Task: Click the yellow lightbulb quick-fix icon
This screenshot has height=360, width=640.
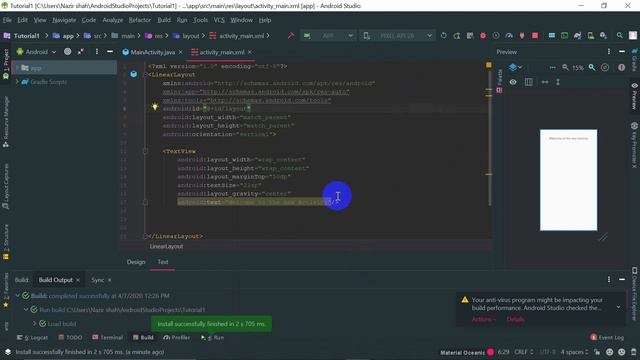Action: tap(155, 107)
